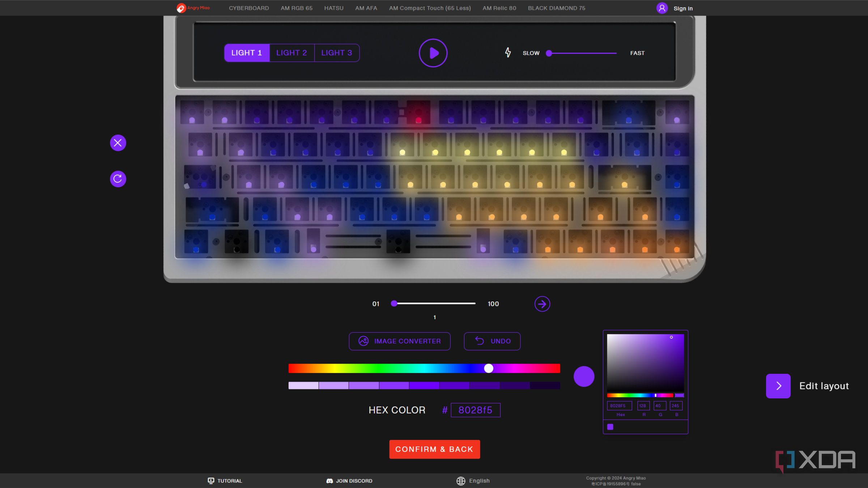The image size is (868, 488).
Task: Open the IMAGE CONVERTER
Action: (x=400, y=341)
